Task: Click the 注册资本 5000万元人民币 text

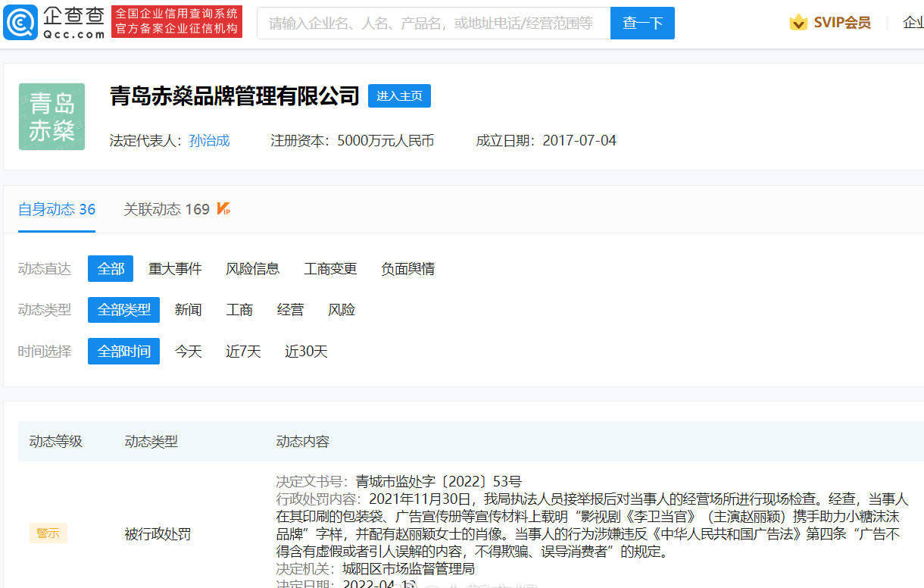Action: [x=352, y=140]
